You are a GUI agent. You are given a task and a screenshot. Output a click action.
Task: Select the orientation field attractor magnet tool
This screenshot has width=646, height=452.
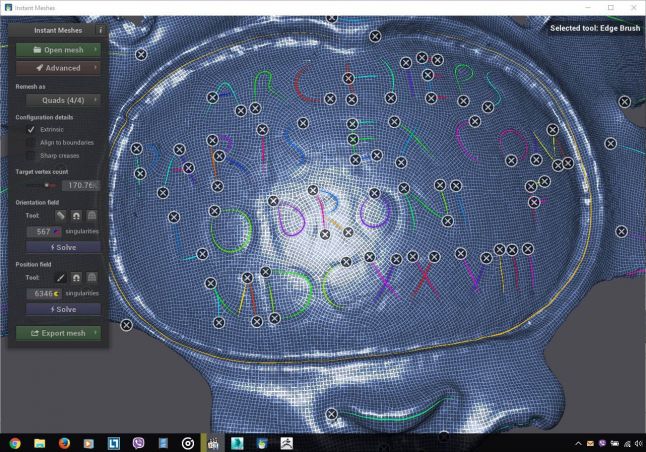tap(76, 215)
